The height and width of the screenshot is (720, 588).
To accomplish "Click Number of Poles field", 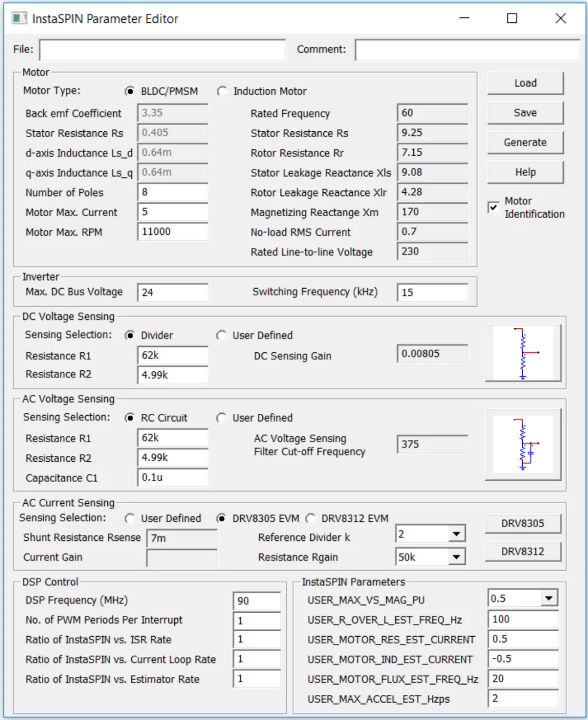I will point(173,192).
